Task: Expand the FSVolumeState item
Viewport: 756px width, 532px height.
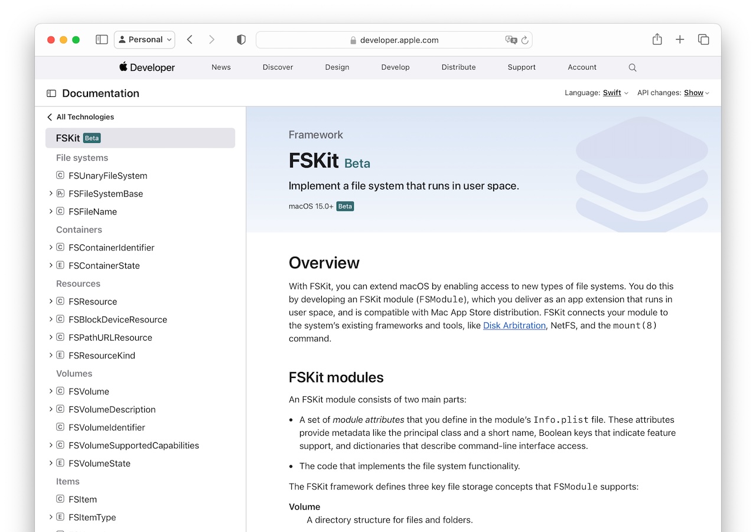Action: (51, 463)
